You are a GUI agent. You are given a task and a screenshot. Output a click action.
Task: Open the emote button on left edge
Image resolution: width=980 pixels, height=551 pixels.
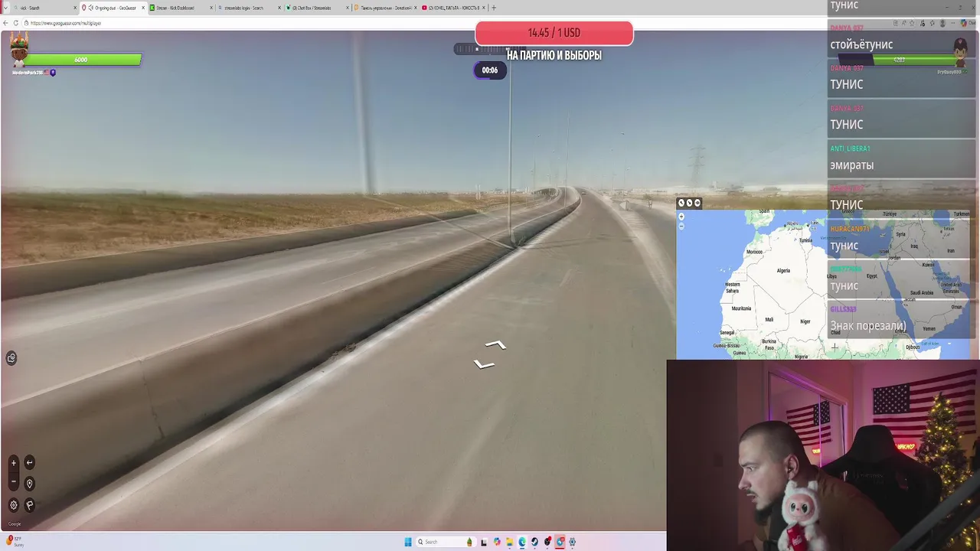pos(11,358)
